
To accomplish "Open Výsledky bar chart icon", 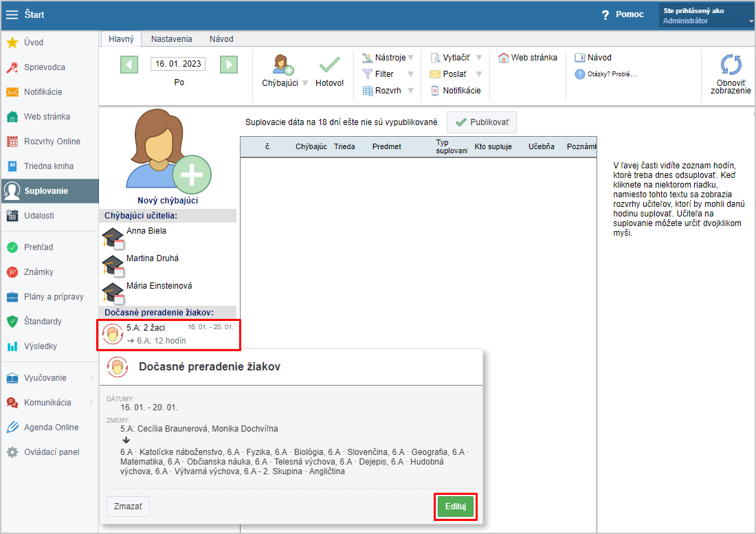I will [12, 346].
